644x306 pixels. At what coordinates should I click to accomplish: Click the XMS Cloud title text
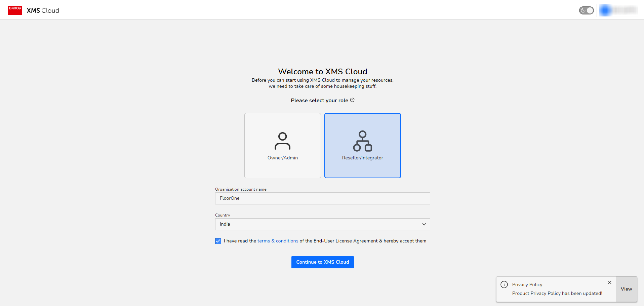[43, 10]
